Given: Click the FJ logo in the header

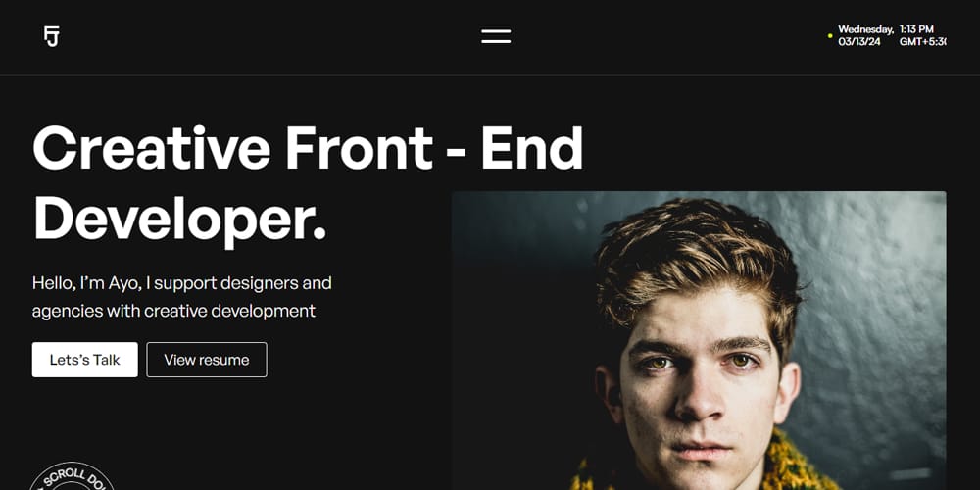Looking at the screenshot, I should pos(52,36).
